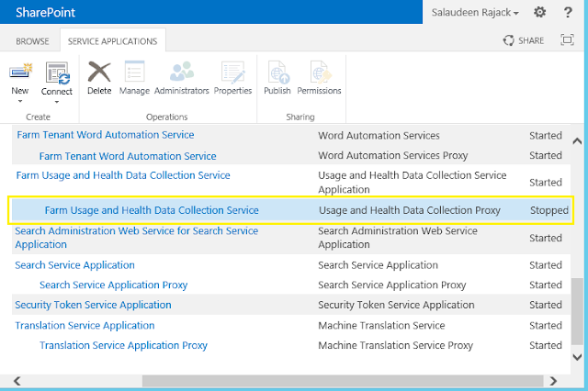This screenshot has width=588, height=391.
Task: Open Search Service Application Proxy link
Action: click(x=114, y=285)
